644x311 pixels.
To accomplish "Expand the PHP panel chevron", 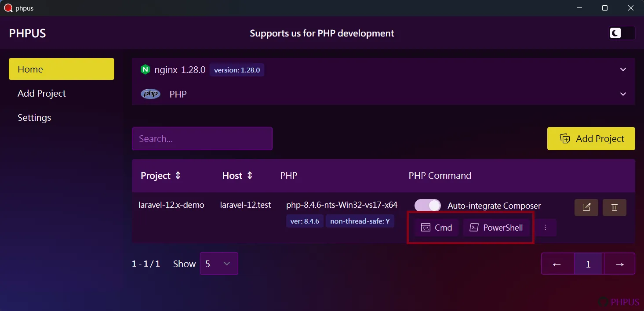I will pyautogui.click(x=623, y=94).
